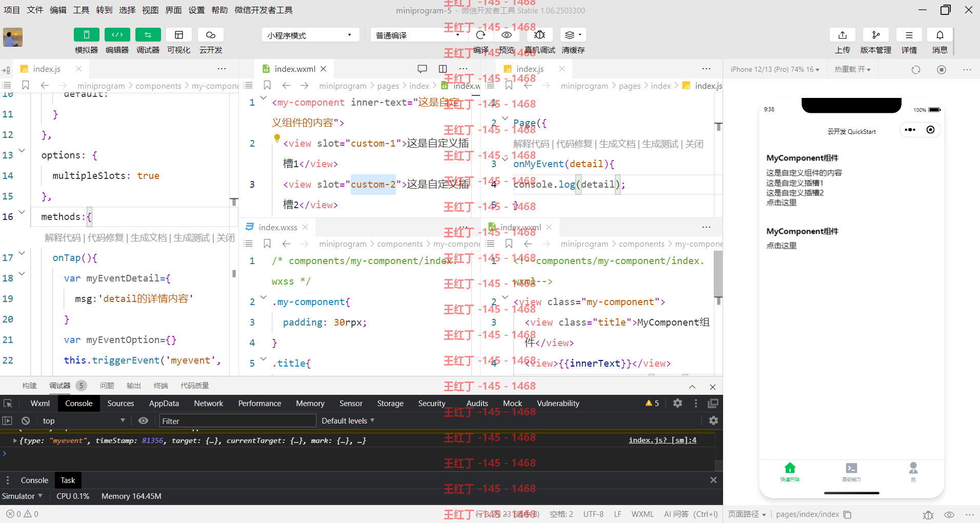Click 代码修复 code lens above onMyEvent
The height and width of the screenshot is (523, 980).
click(x=574, y=144)
